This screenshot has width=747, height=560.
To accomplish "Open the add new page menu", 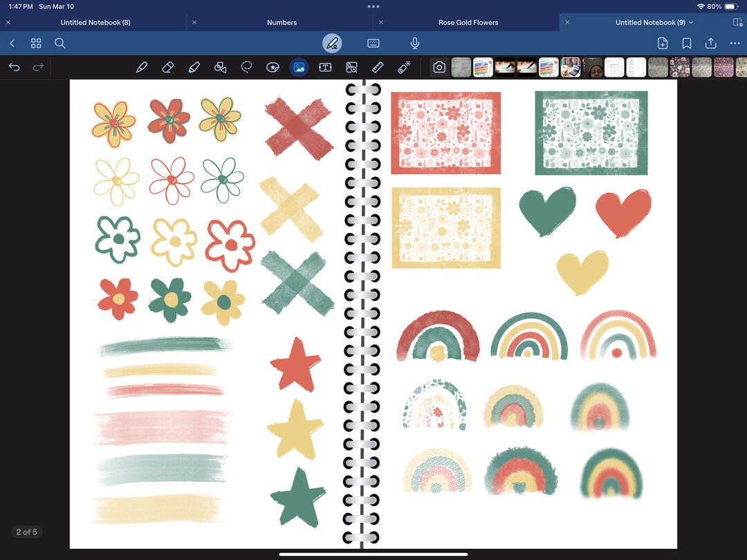I will point(663,43).
